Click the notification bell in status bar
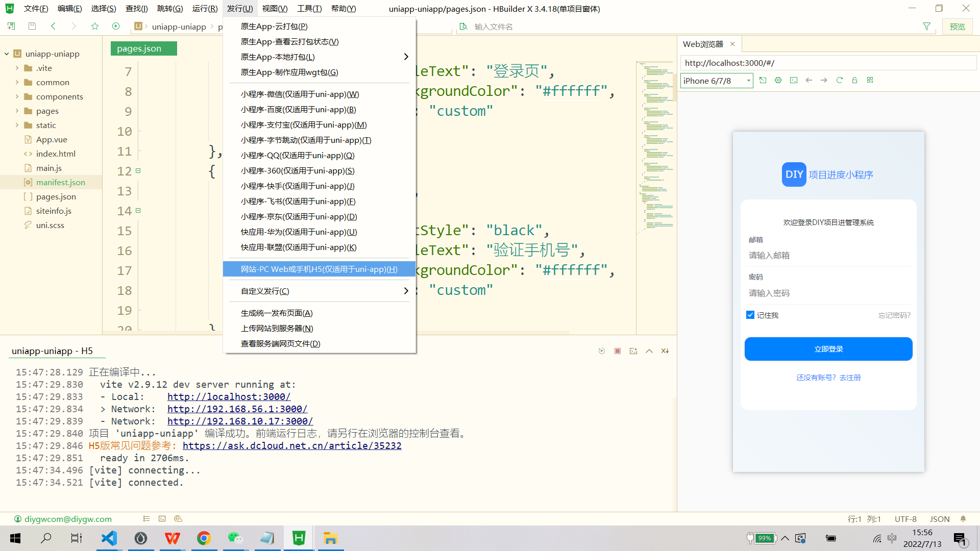 coord(963,519)
